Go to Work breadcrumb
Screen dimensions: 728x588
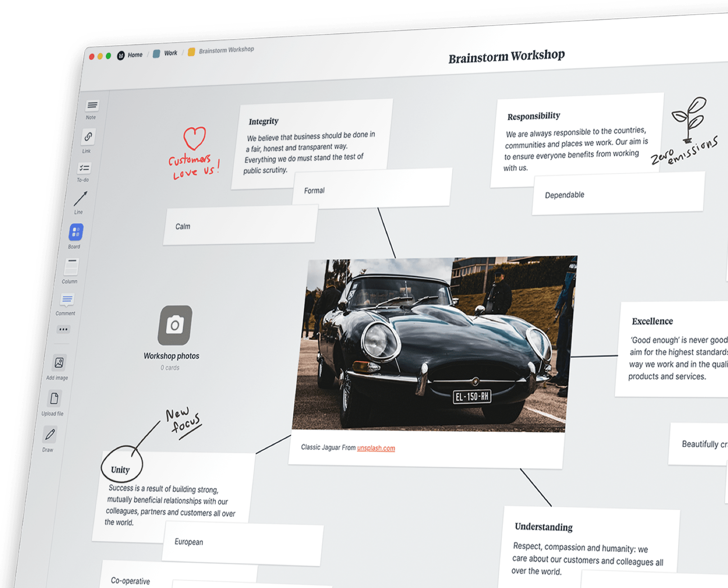[171, 53]
